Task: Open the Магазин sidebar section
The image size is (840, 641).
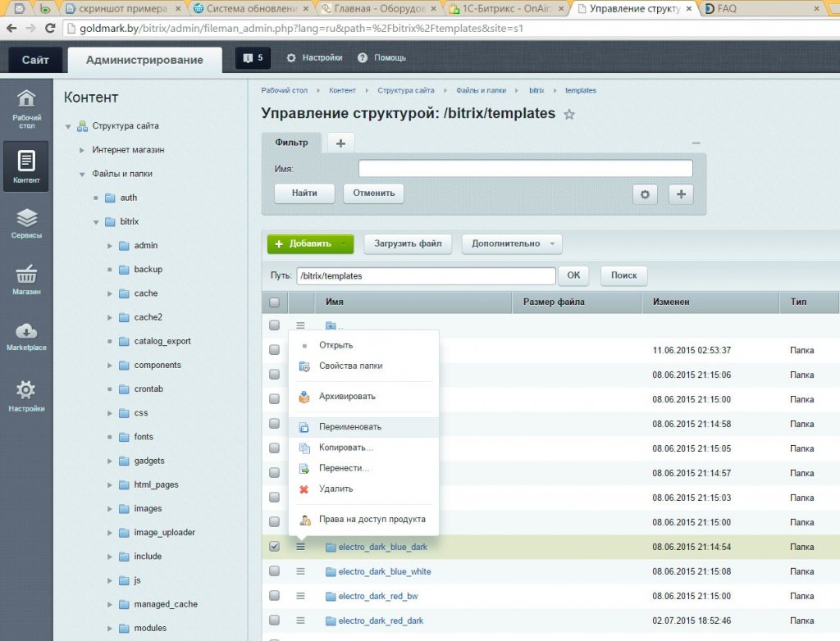Action: [26, 280]
